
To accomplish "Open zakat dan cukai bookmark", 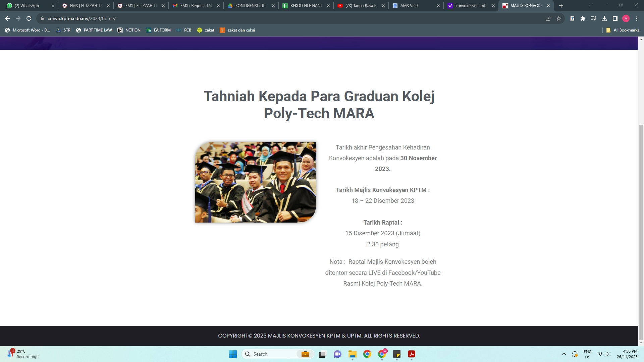I will [237, 30].
